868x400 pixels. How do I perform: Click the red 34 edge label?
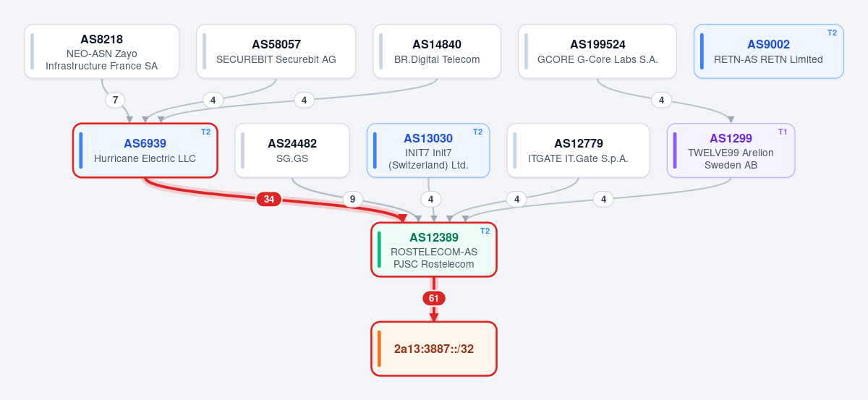point(268,199)
